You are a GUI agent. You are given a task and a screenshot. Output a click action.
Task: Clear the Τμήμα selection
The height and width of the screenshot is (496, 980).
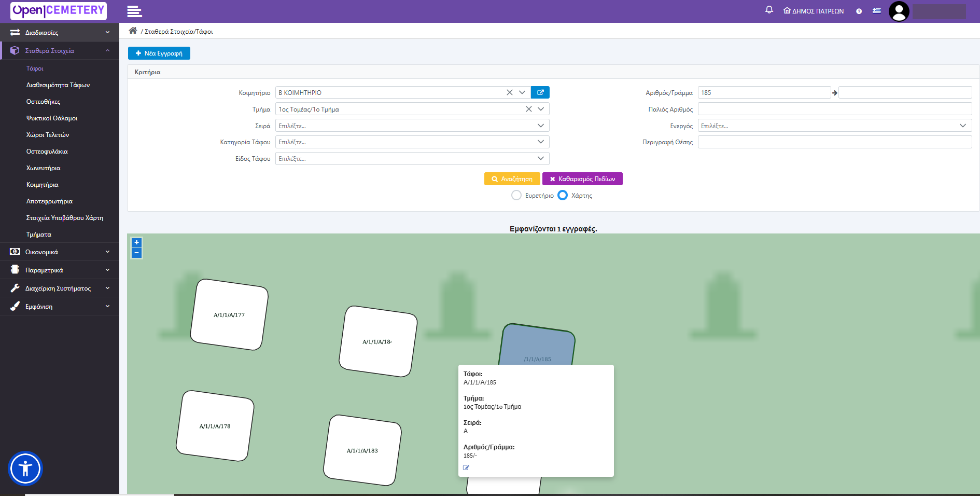pyautogui.click(x=529, y=109)
